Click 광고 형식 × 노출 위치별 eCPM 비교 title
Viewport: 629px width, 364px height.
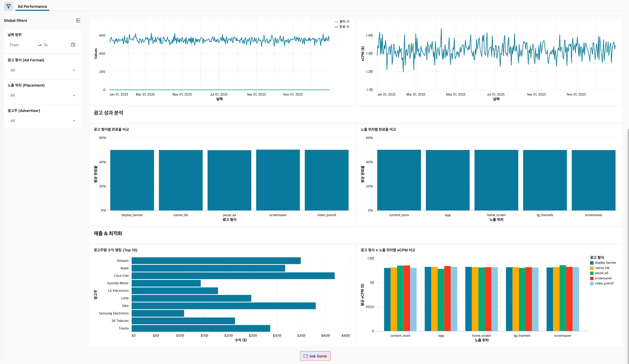point(388,250)
